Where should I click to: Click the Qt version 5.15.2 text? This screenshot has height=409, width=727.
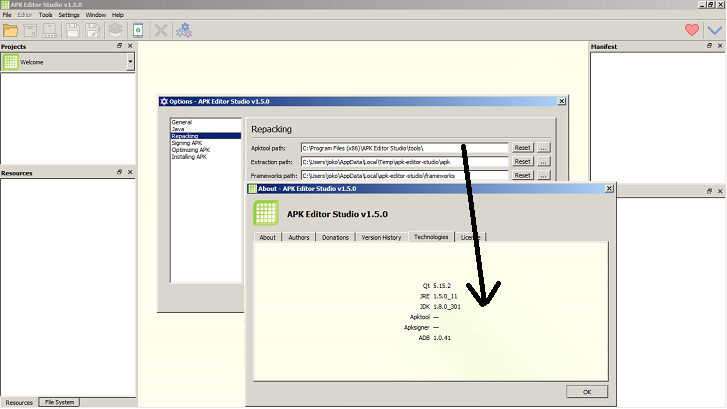[442, 286]
